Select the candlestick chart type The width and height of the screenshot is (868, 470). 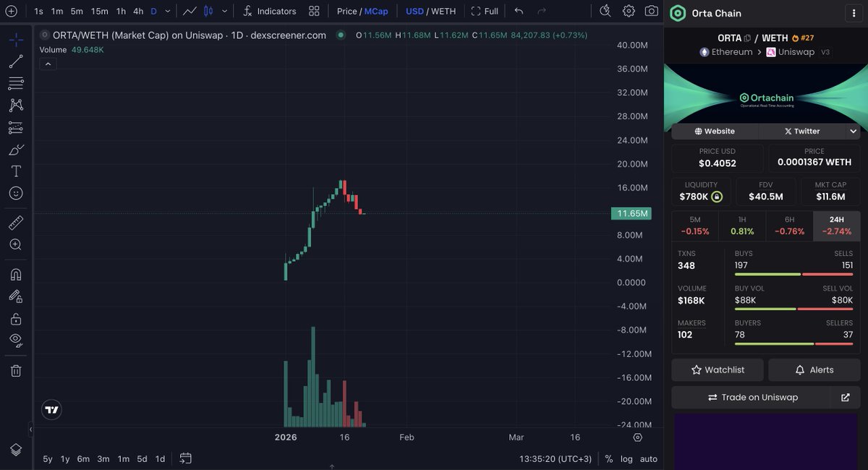pos(208,11)
